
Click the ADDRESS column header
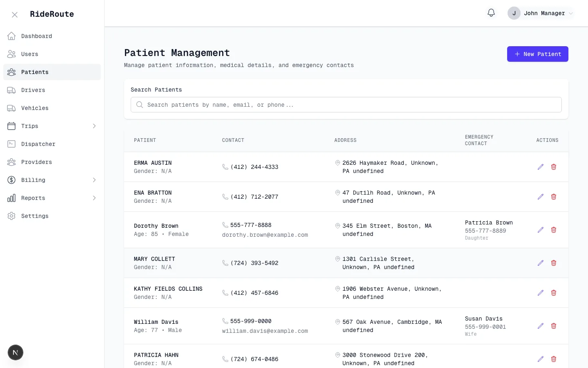[345, 140]
